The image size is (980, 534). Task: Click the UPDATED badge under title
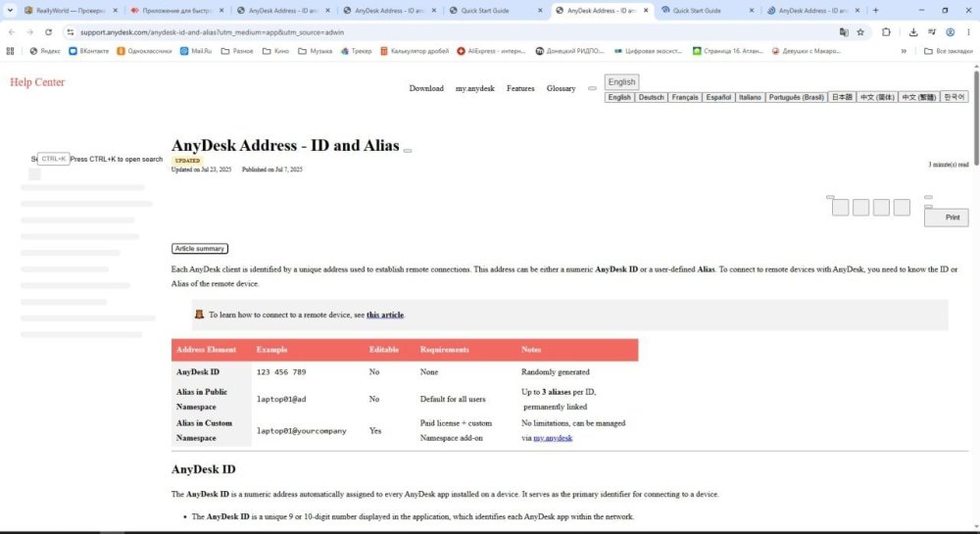point(187,161)
